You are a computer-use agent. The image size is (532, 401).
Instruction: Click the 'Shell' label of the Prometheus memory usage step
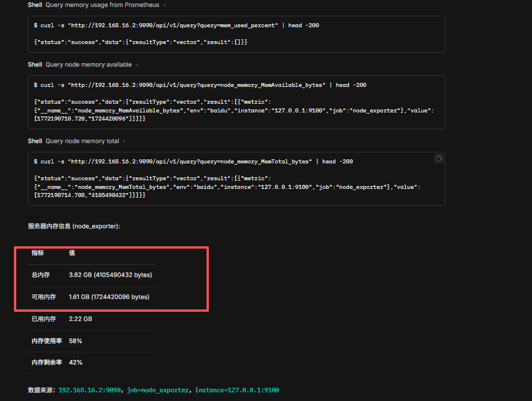(35, 5)
